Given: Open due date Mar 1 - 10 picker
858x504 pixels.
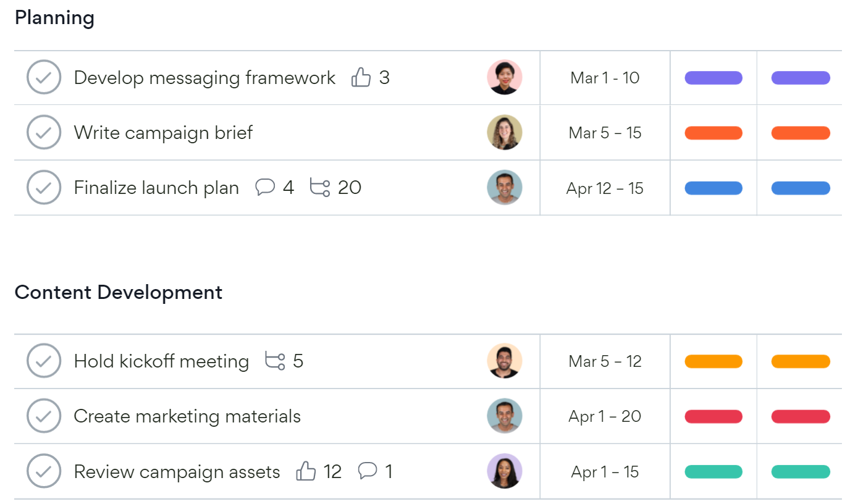Looking at the screenshot, I should (x=605, y=78).
